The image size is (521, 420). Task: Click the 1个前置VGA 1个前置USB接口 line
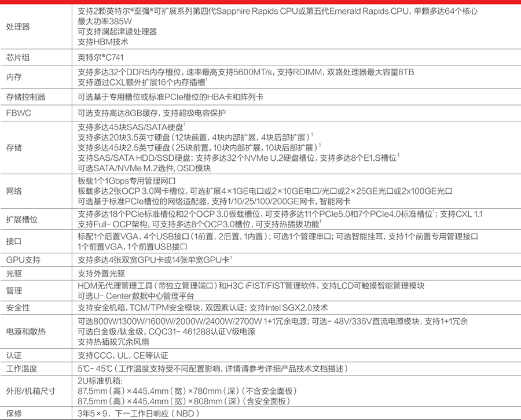133,246
